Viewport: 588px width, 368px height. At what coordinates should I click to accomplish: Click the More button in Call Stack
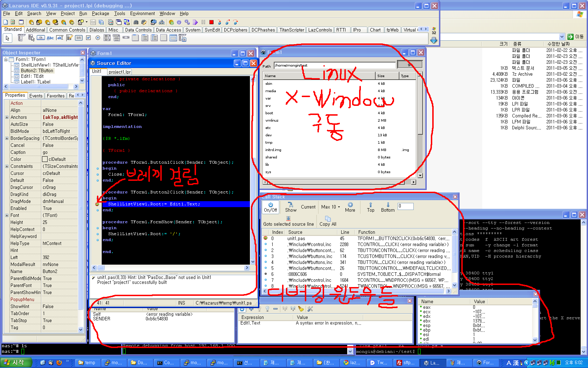pos(350,207)
